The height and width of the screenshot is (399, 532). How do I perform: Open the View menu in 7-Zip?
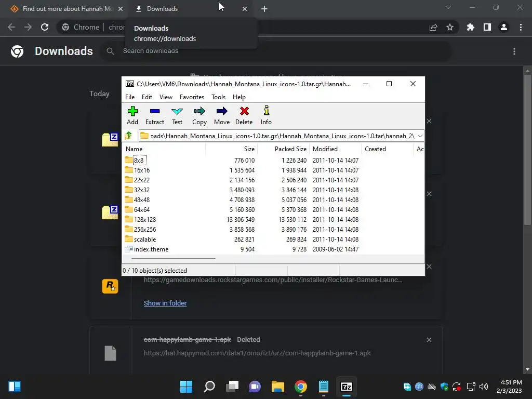166,97
